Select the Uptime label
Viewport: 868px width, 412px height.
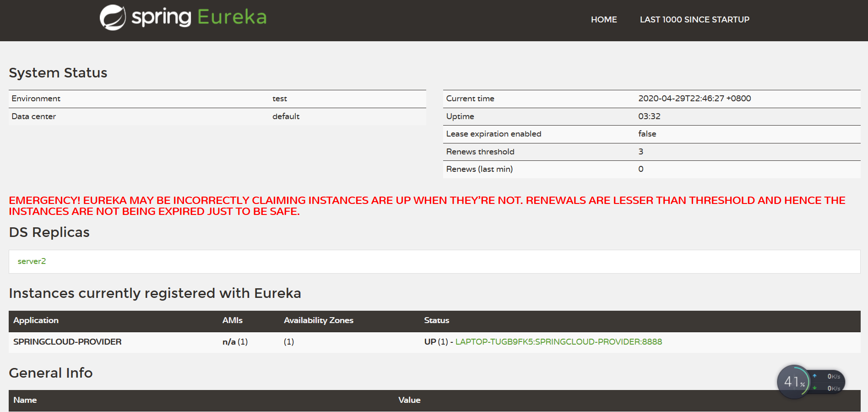(x=460, y=116)
